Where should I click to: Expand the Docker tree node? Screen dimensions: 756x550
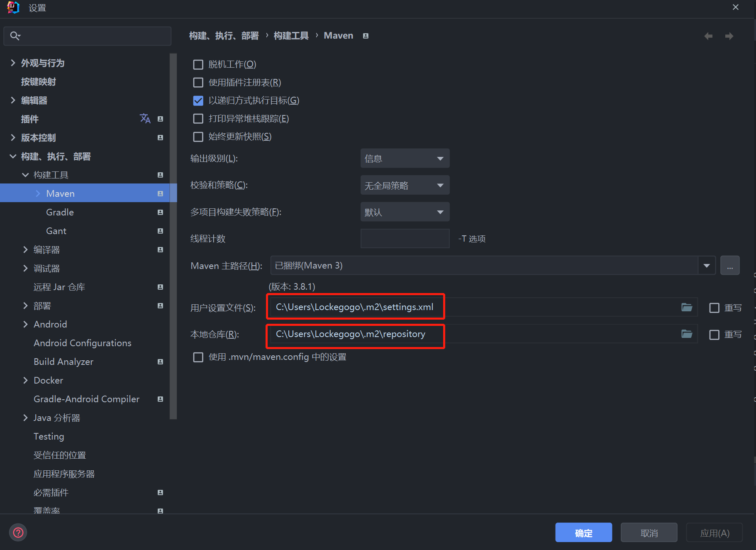coord(25,380)
